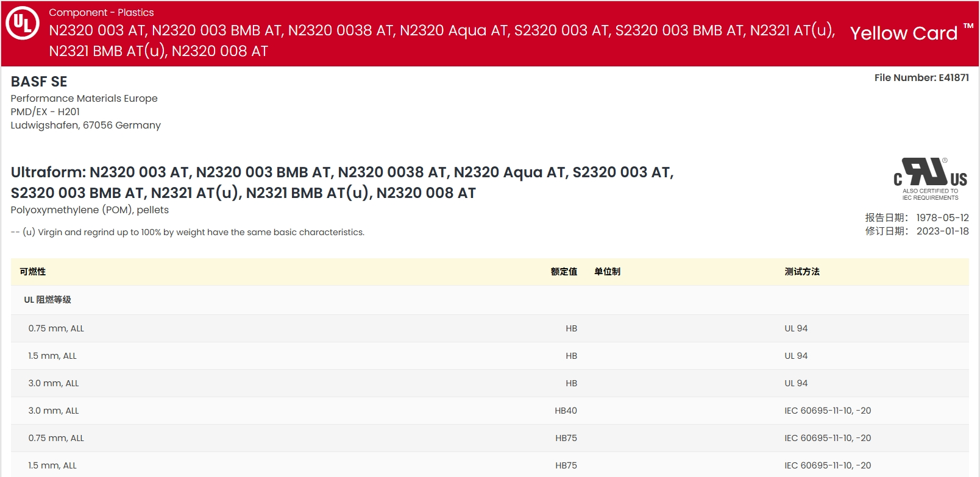Select '0.75 mm, ALL' row with HB75 rating

[x=489, y=438]
